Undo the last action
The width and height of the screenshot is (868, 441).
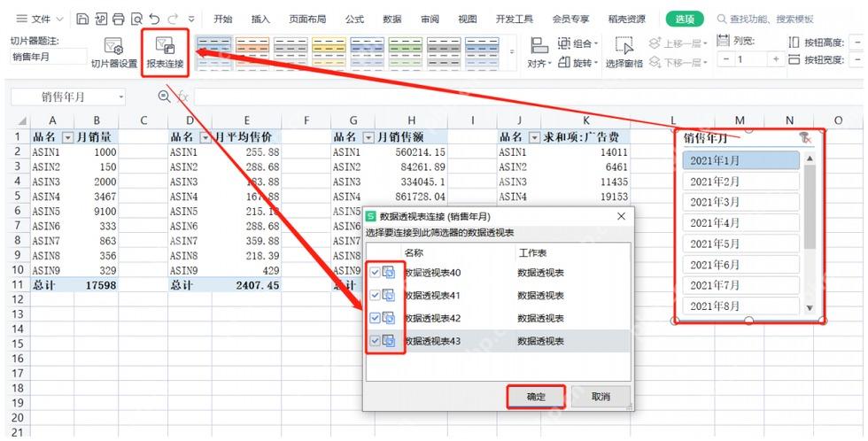154,19
